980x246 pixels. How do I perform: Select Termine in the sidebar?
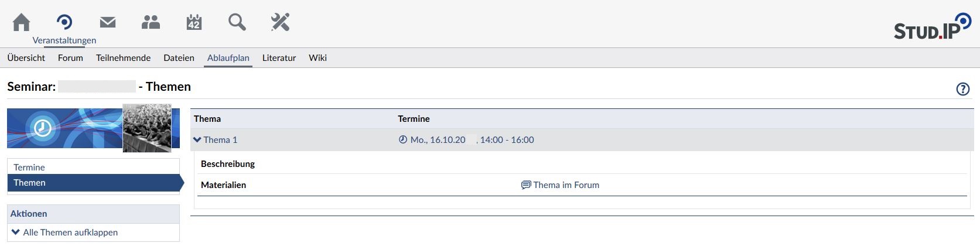pyautogui.click(x=29, y=168)
